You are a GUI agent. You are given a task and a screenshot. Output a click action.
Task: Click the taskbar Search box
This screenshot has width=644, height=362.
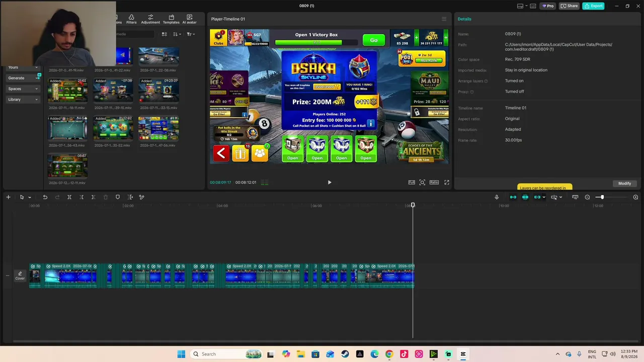coord(225,354)
